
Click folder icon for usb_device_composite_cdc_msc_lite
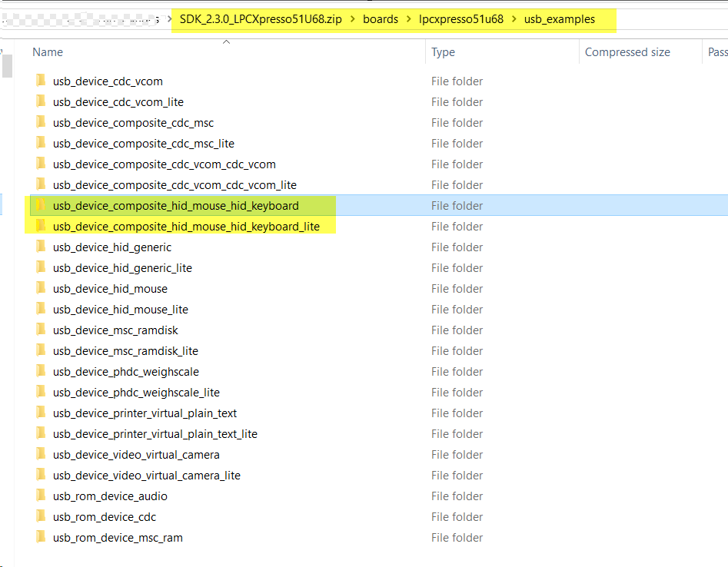[41, 143]
